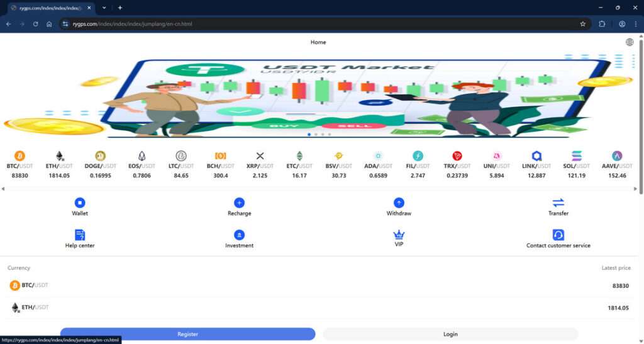Open the Transfer arrows icon
This screenshot has width=644, height=344.
coord(558,203)
